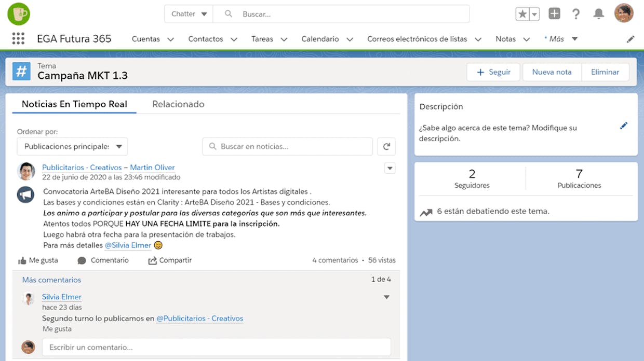Screen dimensions: 644x361
Task: Open Correos electrónicos de listas tab
Action: (x=417, y=39)
